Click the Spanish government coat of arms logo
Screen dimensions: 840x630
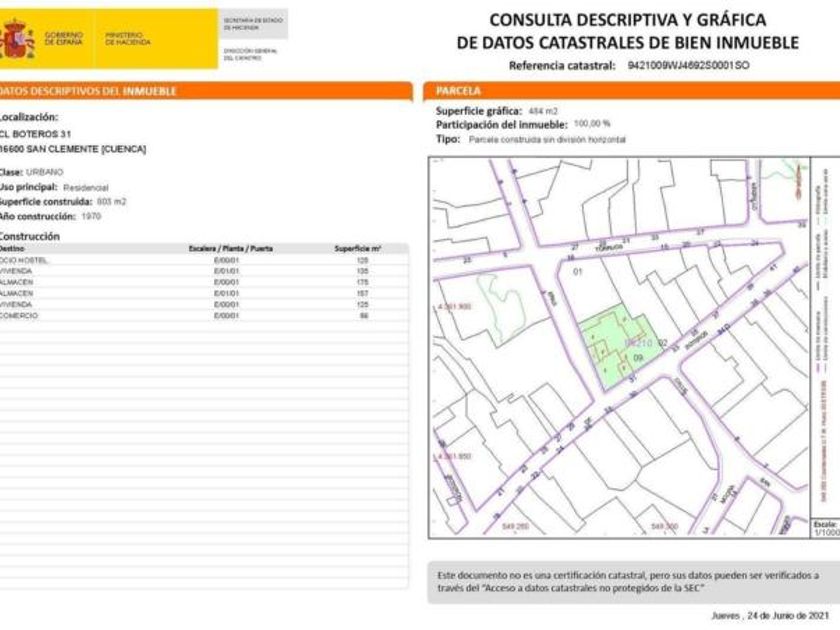coord(17,39)
